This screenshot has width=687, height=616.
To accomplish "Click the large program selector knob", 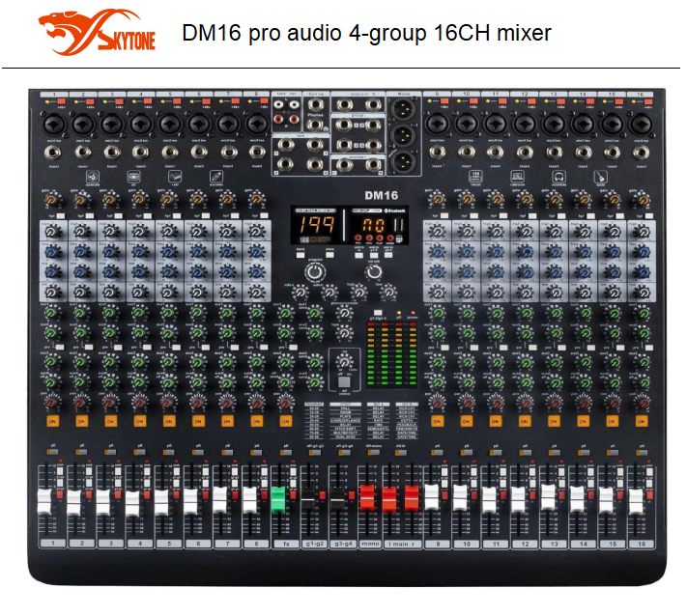I will 315,272.
